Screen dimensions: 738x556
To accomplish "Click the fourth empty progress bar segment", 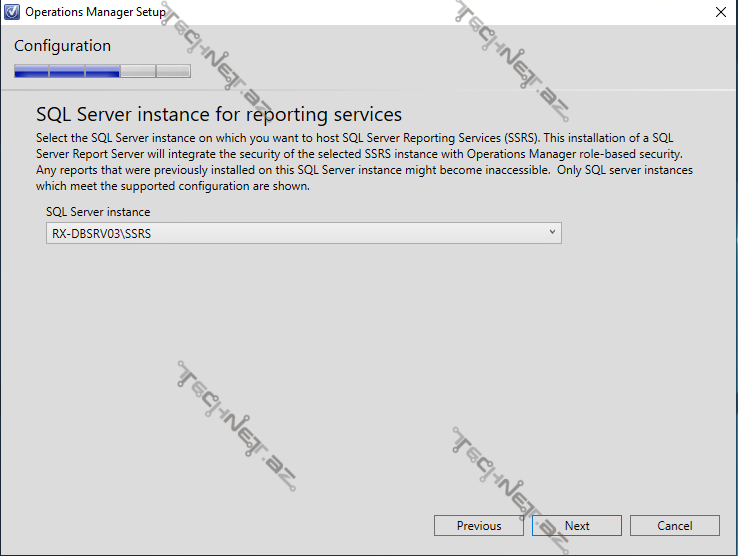I will [138, 71].
